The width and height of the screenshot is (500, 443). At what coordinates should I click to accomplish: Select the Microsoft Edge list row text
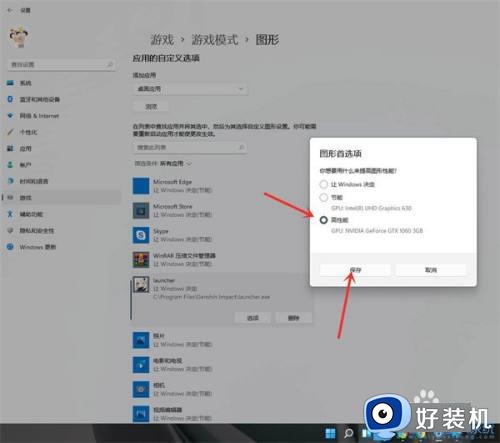[x=172, y=182]
